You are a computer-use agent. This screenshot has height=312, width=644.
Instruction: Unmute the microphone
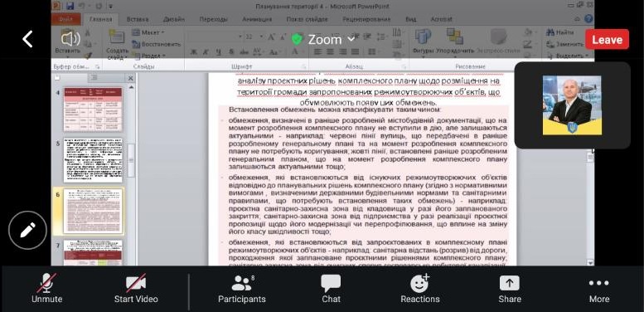click(x=46, y=289)
